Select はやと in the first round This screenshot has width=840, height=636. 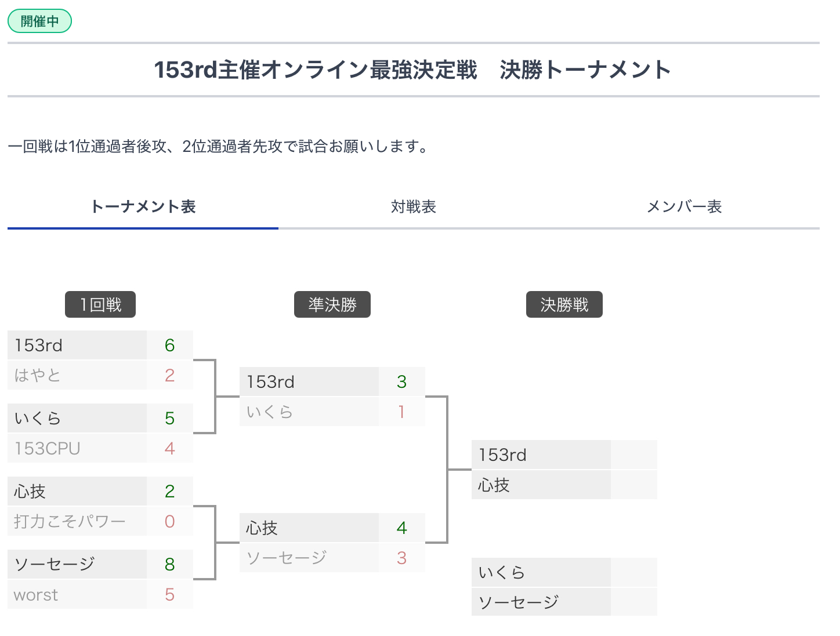(77, 375)
